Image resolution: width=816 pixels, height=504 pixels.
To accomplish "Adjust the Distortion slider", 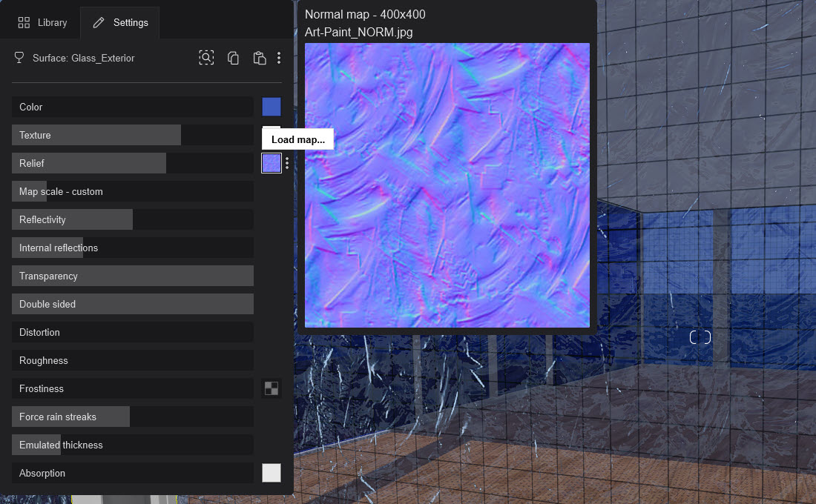I will (x=133, y=332).
